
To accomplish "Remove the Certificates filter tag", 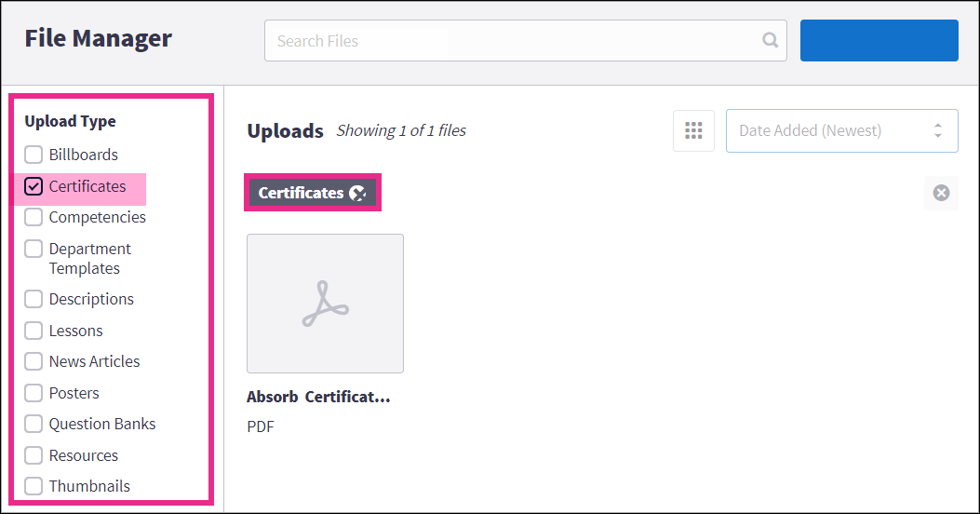I will tap(357, 194).
